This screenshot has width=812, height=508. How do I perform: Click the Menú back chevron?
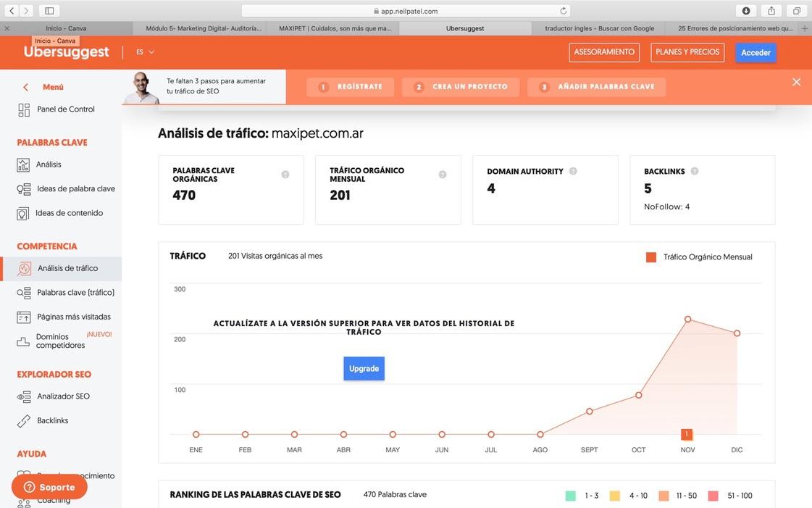pyautogui.click(x=25, y=87)
